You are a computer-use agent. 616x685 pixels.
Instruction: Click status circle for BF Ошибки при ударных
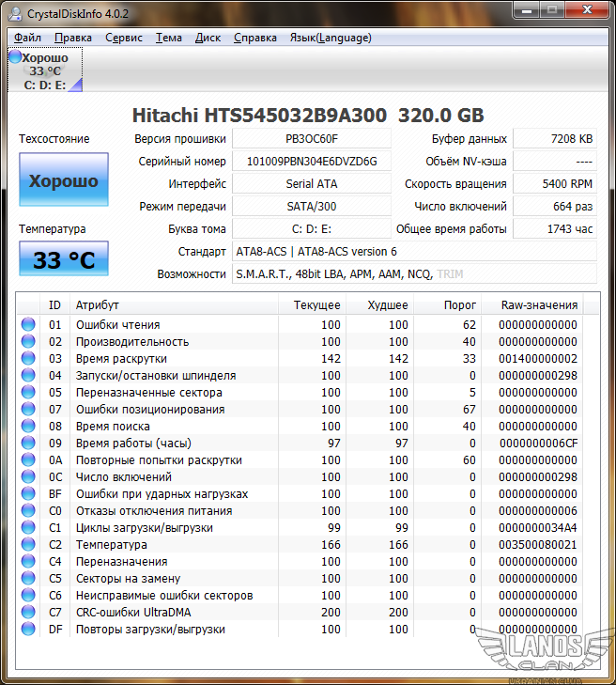(28, 493)
